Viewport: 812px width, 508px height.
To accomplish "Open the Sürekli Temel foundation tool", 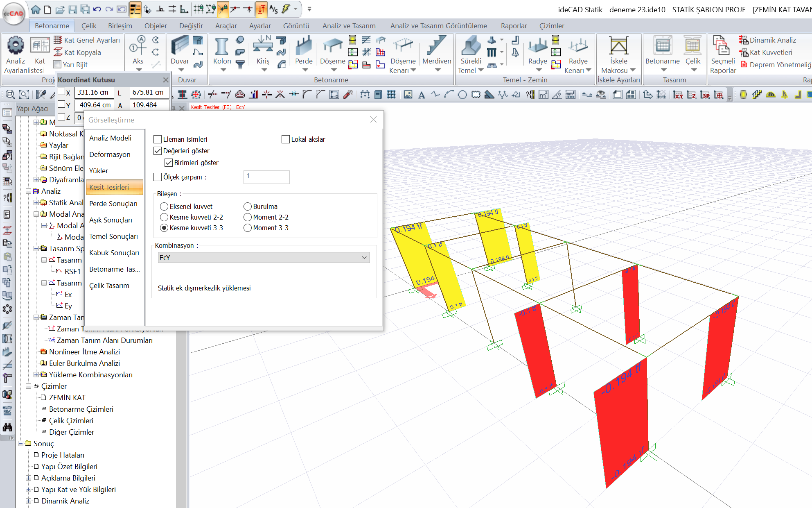I will (471, 46).
